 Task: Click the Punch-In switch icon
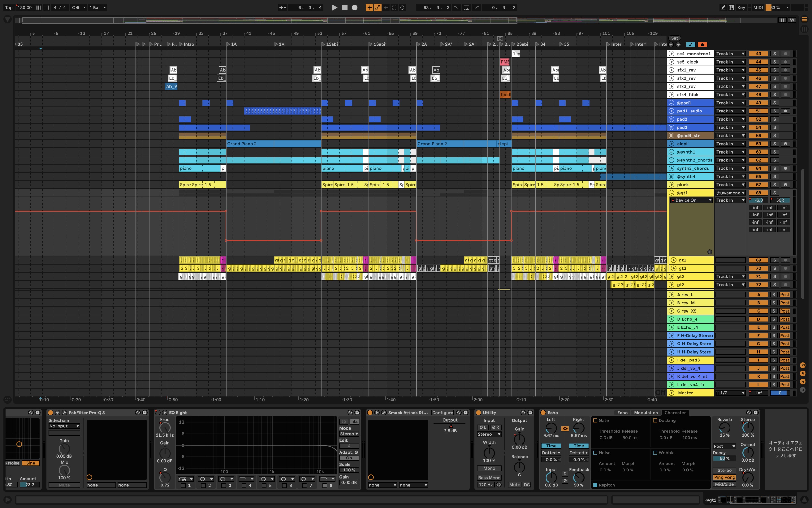(x=457, y=7)
